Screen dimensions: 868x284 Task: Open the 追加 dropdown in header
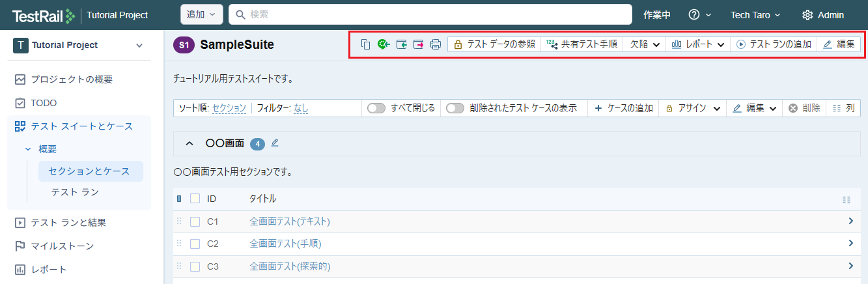click(x=202, y=14)
